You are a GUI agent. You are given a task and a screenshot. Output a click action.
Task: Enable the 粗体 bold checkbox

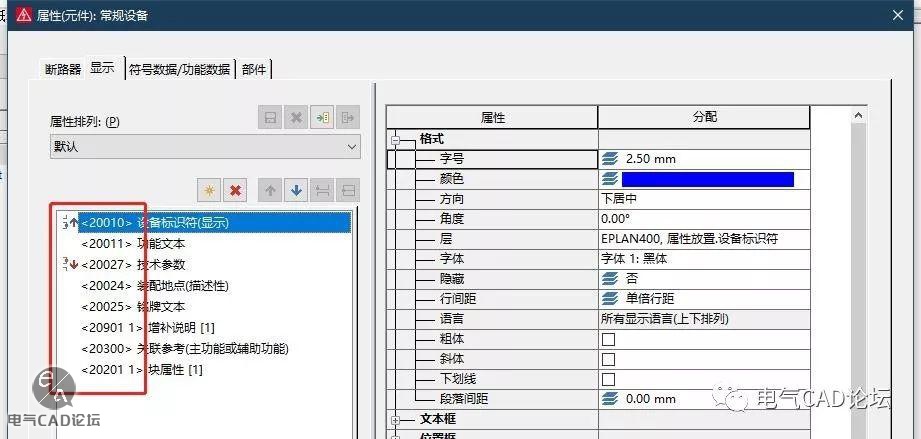(608, 340)
